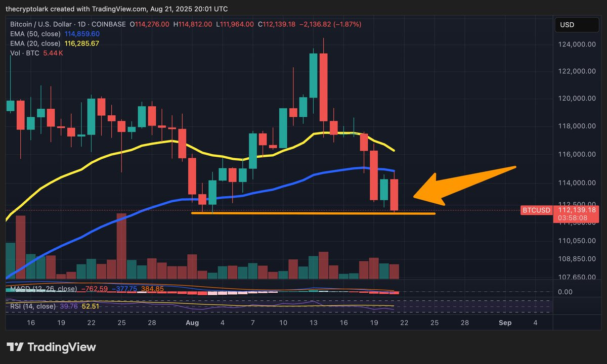The image size is (607, 364).
Task: Select the BTCUSD price label
Action: coord(536,210)
